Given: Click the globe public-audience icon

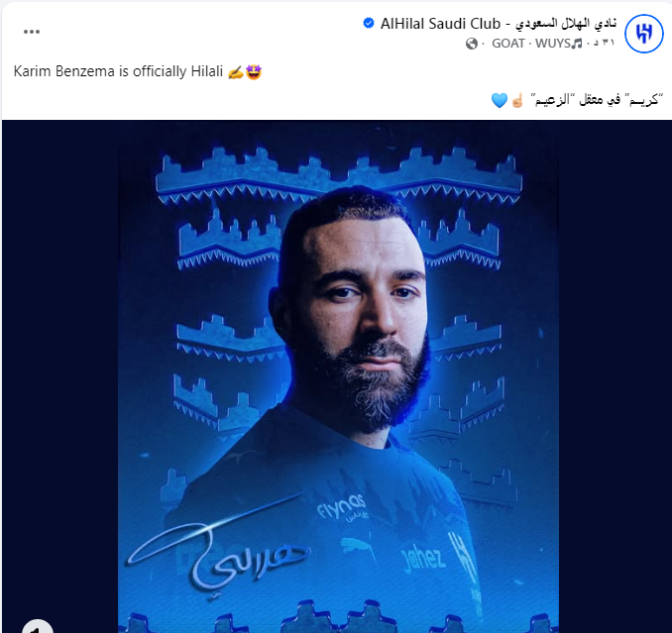Looking at the screenshot, I should (x=472, y=44).
